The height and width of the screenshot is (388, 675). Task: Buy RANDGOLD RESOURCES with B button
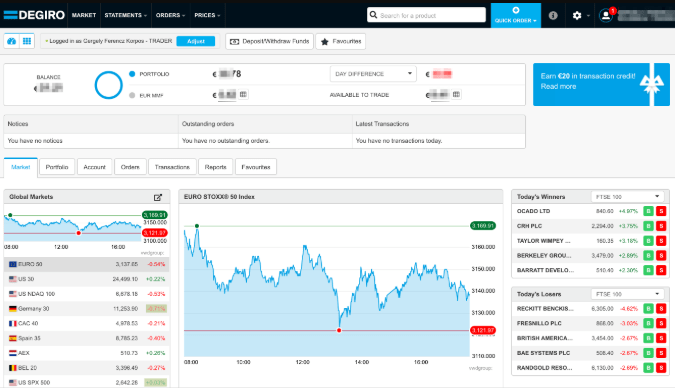point(648,368)
